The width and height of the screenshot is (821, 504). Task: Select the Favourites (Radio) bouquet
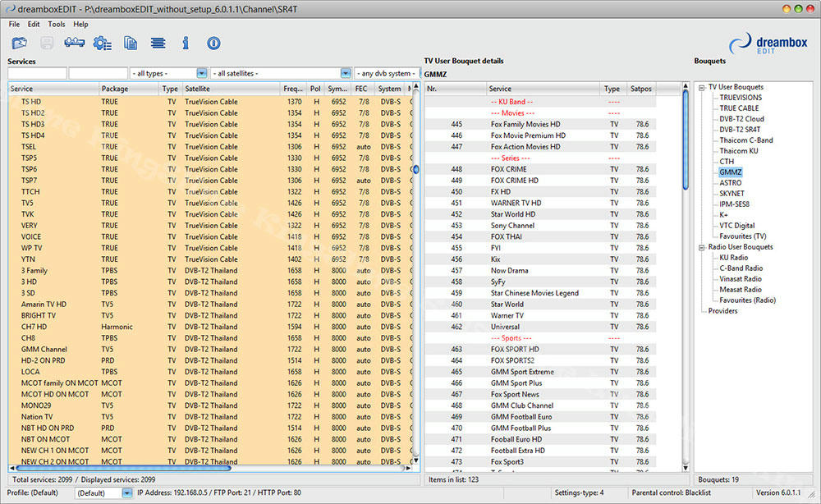(x=747, y=300)
